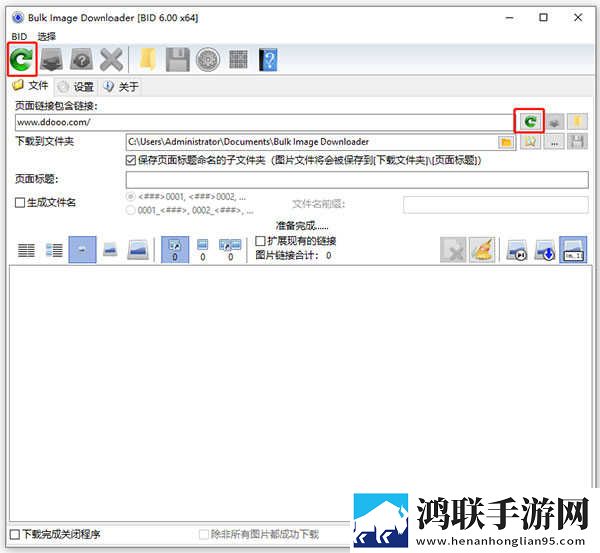Viewport: 600px width, 553px height.
Task: Switch to the 设置 tab
Action: [x=76, y=86]
